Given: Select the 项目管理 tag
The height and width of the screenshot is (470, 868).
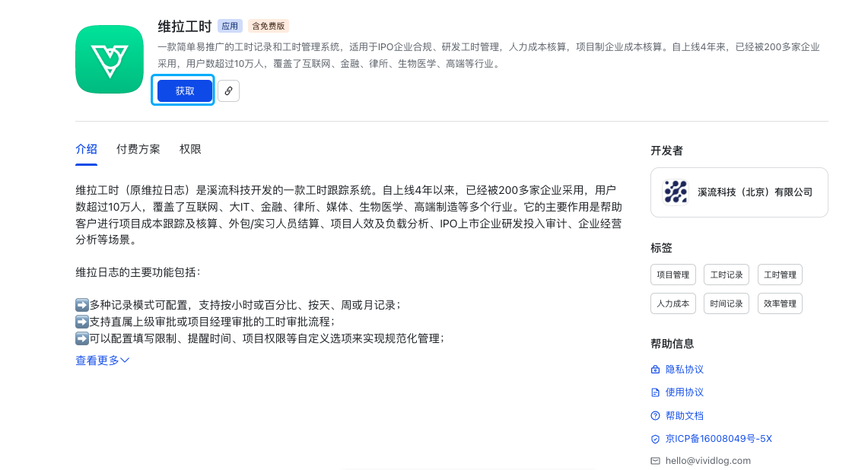Looking at the screenshot, I should click(x=673, y=275).
